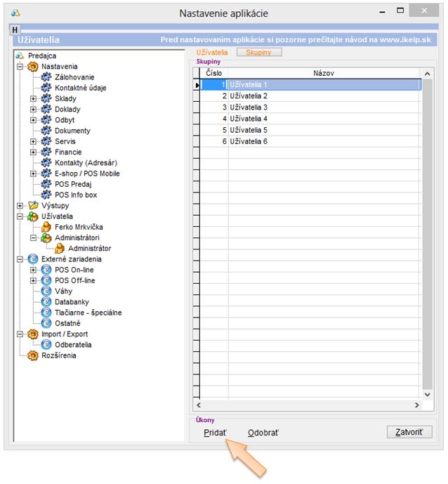The height and width of the screenshot is (484, 448).
Task: Click the Zatvoriť button
Action: (409, 432)
